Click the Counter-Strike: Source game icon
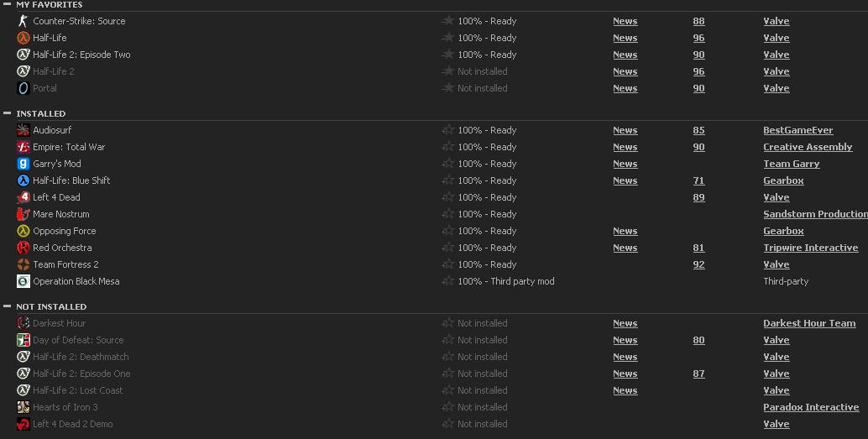868x439 pixels. tap(23, 21)
